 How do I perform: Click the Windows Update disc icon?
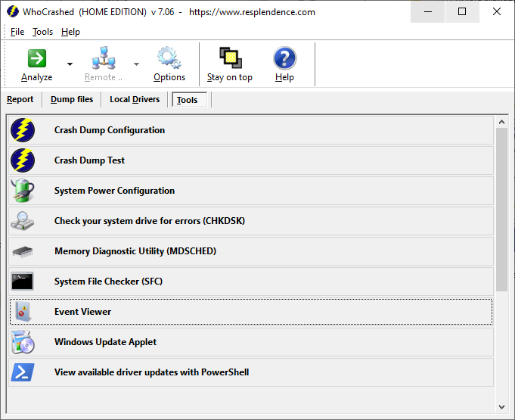tap(23, 342)
